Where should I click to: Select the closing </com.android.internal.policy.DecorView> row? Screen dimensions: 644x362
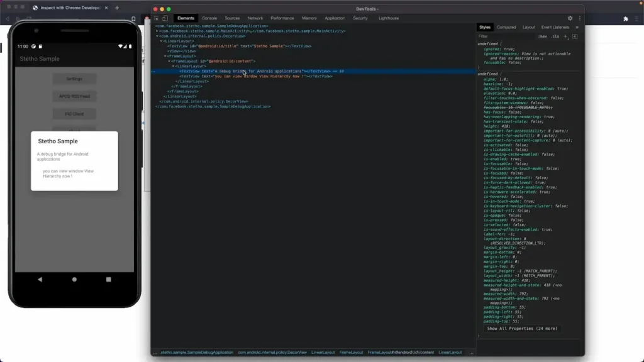pos(203,101)
